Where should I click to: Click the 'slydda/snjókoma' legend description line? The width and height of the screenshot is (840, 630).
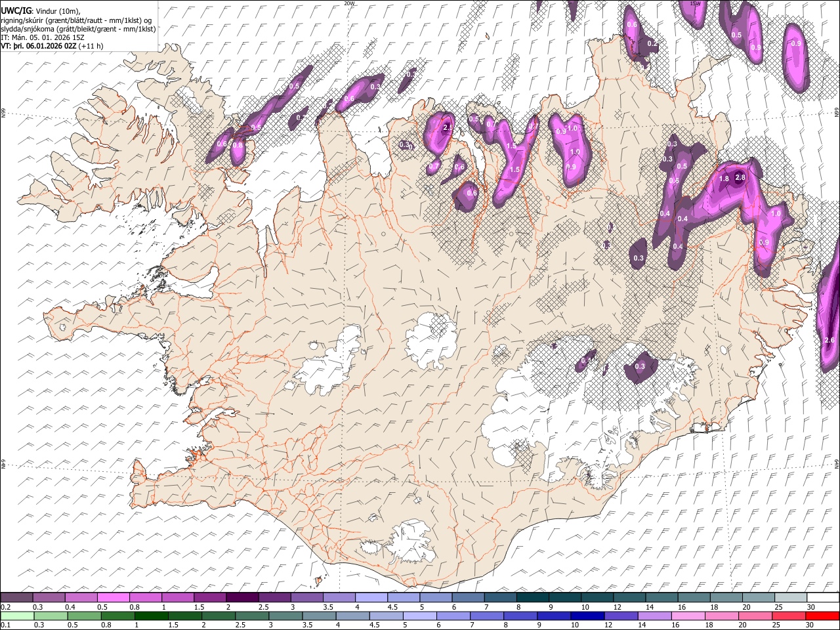78,29
